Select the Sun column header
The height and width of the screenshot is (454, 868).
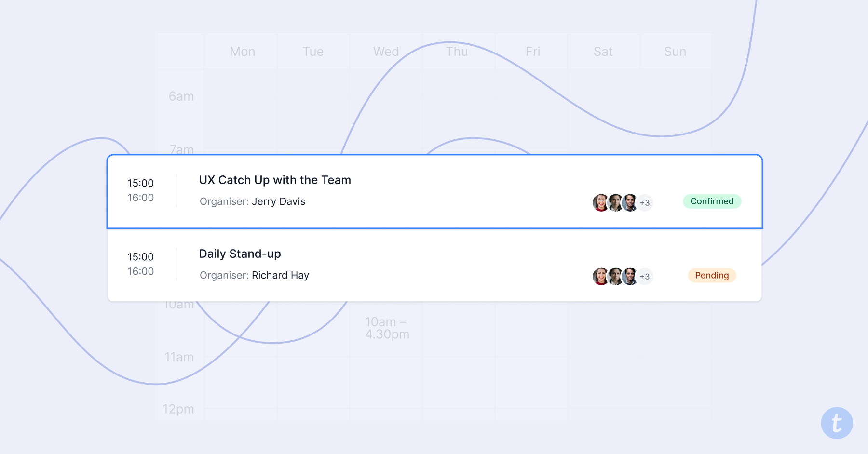[x=675, y=52]
